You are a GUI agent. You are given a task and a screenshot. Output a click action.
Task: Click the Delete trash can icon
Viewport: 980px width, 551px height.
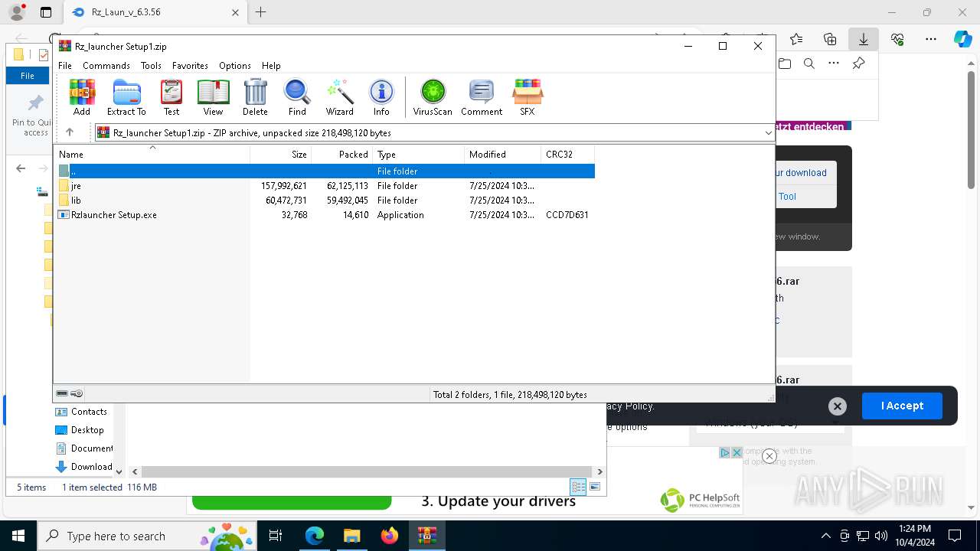[255, 97]
